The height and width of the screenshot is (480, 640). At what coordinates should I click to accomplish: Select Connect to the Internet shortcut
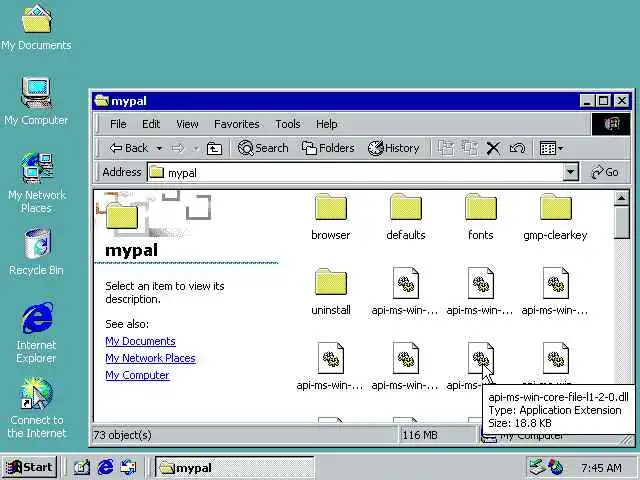(x=36, y=407)
